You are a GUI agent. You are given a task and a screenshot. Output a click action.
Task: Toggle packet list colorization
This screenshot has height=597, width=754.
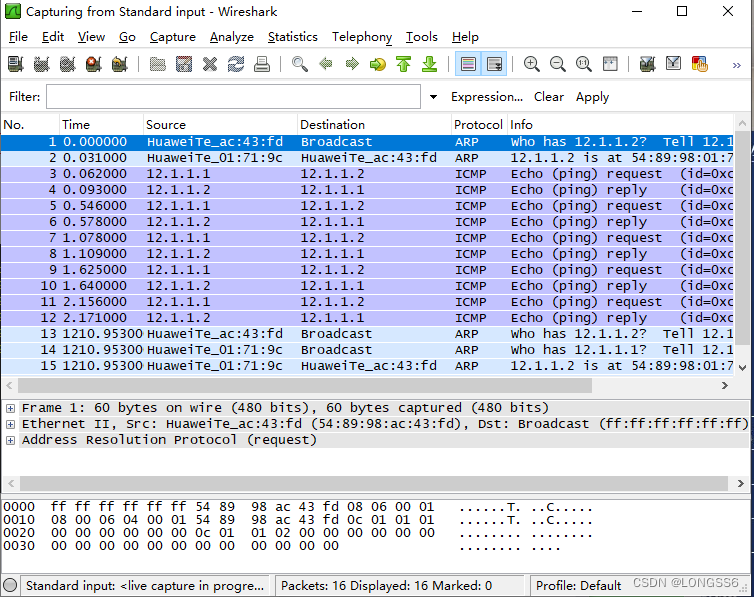pos(468,64)
